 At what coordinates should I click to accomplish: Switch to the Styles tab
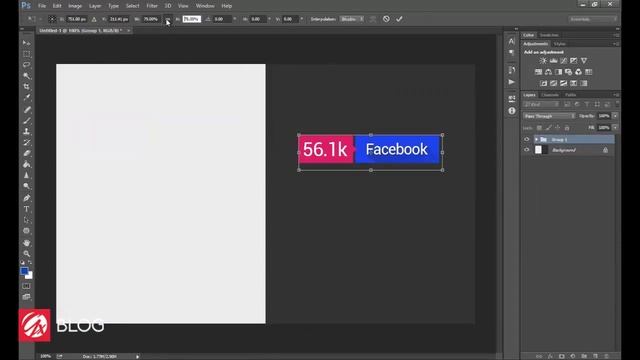click(560, 44)
